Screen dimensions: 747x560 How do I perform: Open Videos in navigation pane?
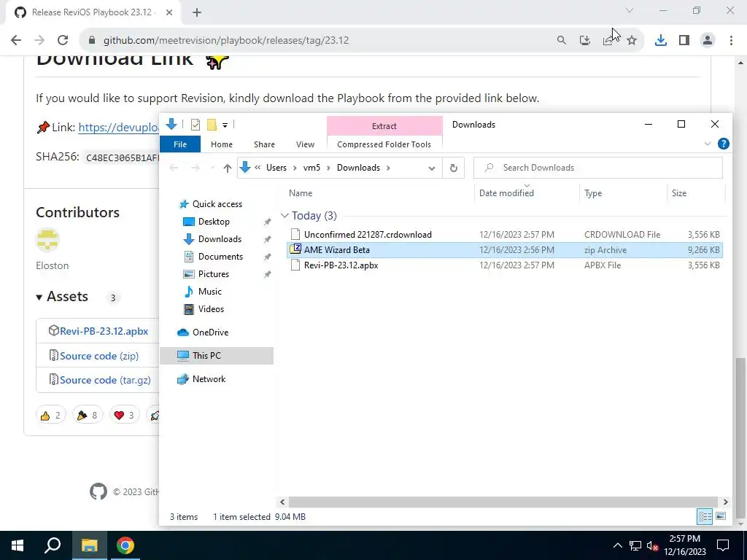click(211, 309)
